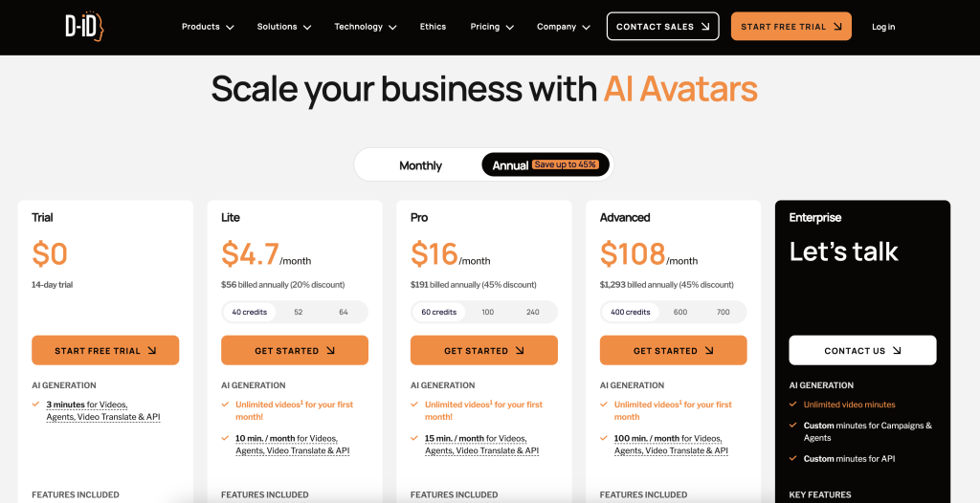Select Annual billing option
The height and width of the screenshot is (503, 980).
coord(546,165)
